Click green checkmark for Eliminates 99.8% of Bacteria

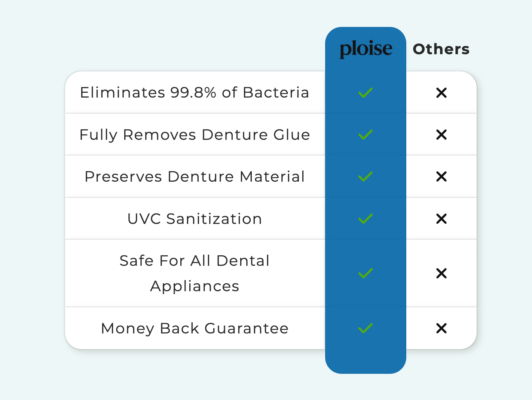coord(366,92)
